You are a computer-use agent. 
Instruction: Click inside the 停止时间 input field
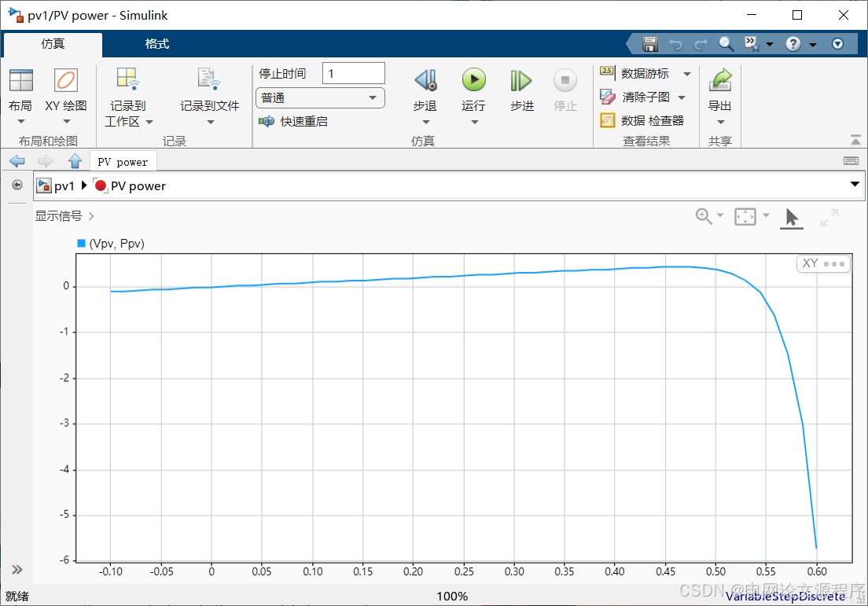coord(352,72)
